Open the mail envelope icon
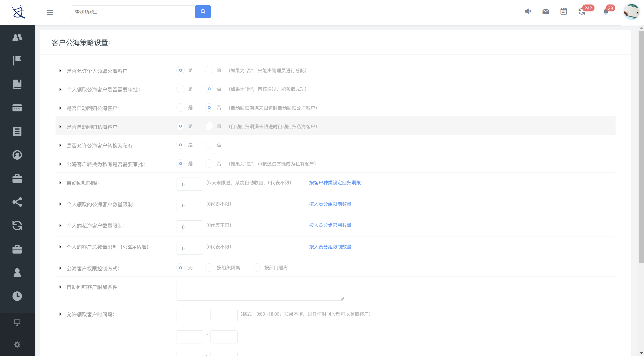The image size is (644, 356). (545, 11)
